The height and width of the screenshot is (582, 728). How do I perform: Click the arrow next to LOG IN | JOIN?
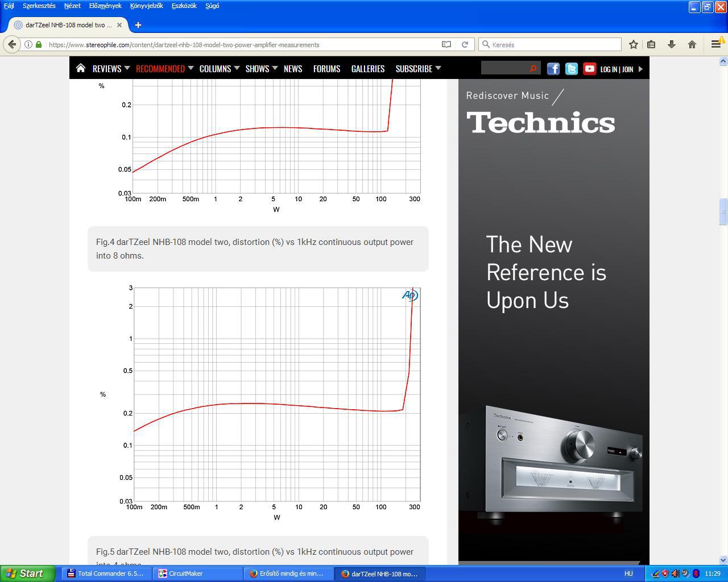(x=640, y=69)
